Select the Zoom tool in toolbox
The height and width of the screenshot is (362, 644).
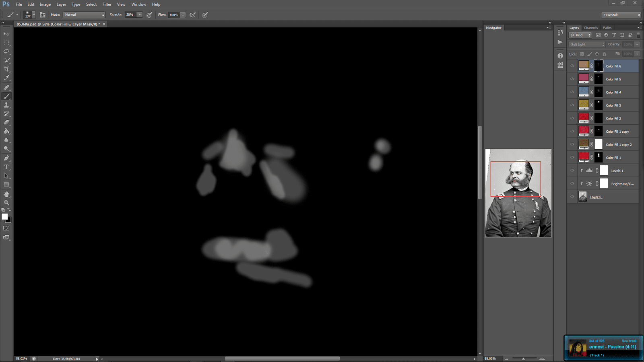pyautogui.click(x=6, y=203)
